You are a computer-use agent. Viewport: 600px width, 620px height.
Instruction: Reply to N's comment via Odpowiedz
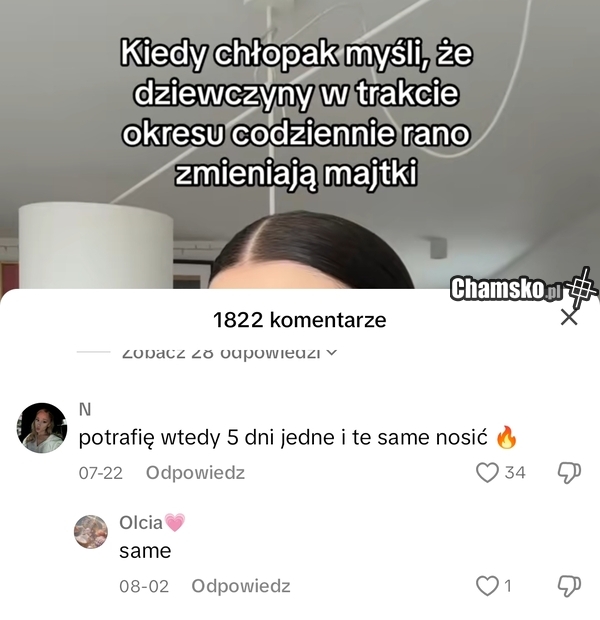pyautogui.click(x=195, y=473)
